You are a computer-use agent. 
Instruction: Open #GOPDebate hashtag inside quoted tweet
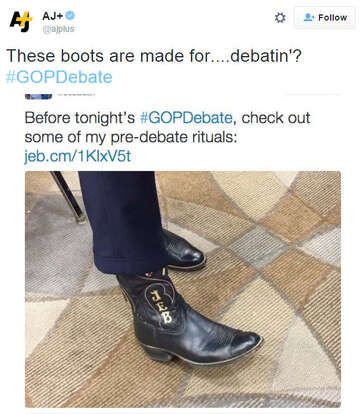click(x=186, y=118)
